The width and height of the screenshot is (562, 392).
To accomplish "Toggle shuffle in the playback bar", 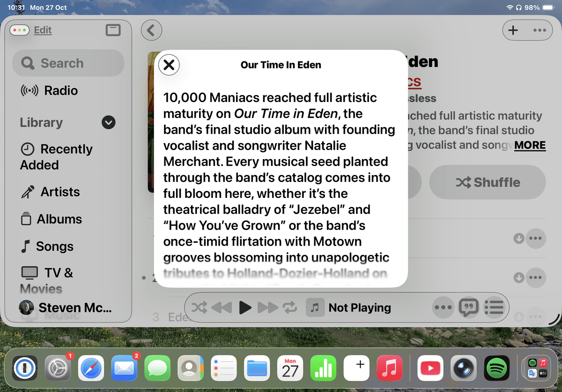I will click(199, 307).
